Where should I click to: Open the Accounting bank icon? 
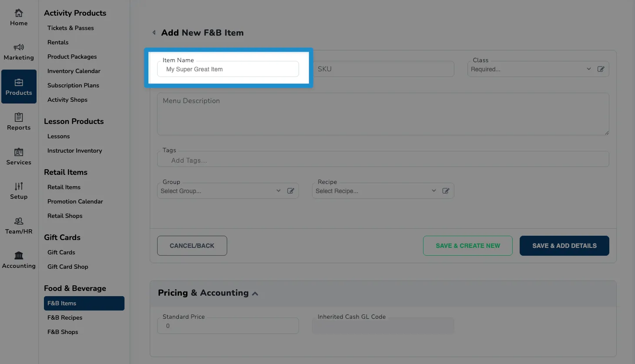(x=19, y=255)
